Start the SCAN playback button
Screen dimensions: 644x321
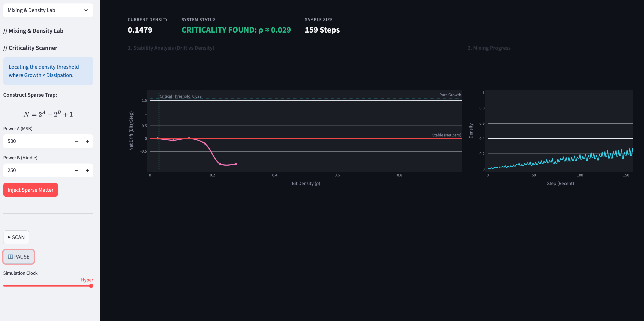point(16,237)
